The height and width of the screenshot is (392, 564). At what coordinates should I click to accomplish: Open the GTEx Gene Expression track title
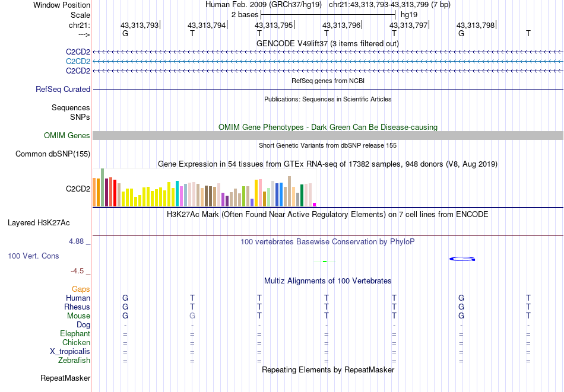328,164
